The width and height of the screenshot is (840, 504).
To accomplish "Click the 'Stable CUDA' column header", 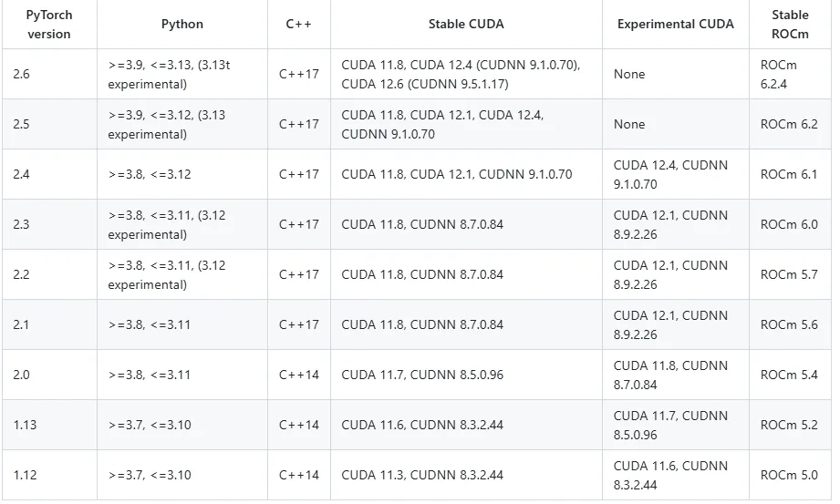I will click(x=466, y=24).
